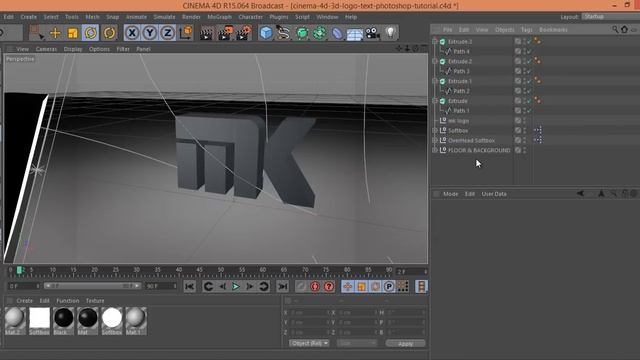Open the Simulate menu
640x360 pixels.
164,17
